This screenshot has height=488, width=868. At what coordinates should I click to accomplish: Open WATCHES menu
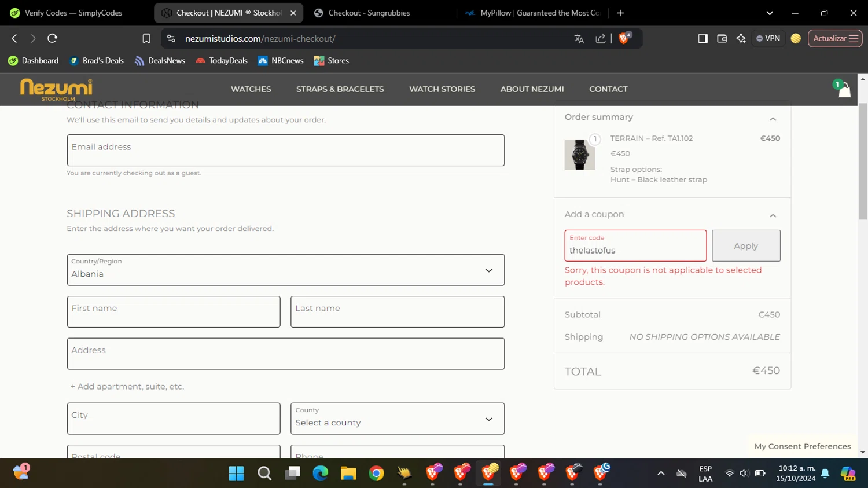point(251,89)
